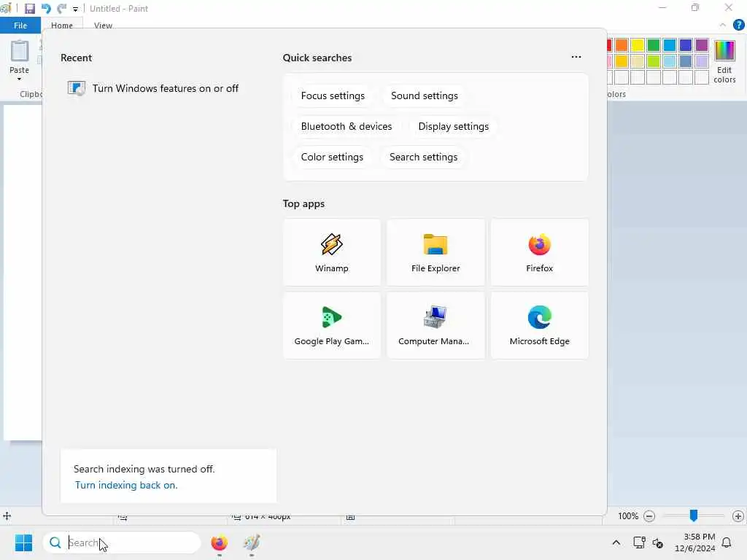Open the notification bell in system tray
The width and height of the screenshot is (747, 560).
pyautogui.click(x=727, y=542)
